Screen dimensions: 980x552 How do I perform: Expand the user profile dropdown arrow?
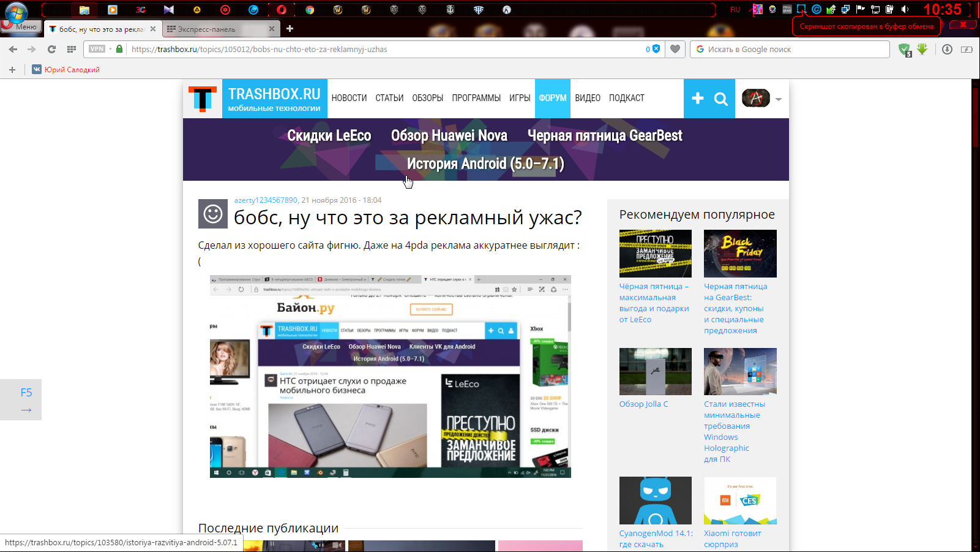pyautogui.click(x=779, y=99)
